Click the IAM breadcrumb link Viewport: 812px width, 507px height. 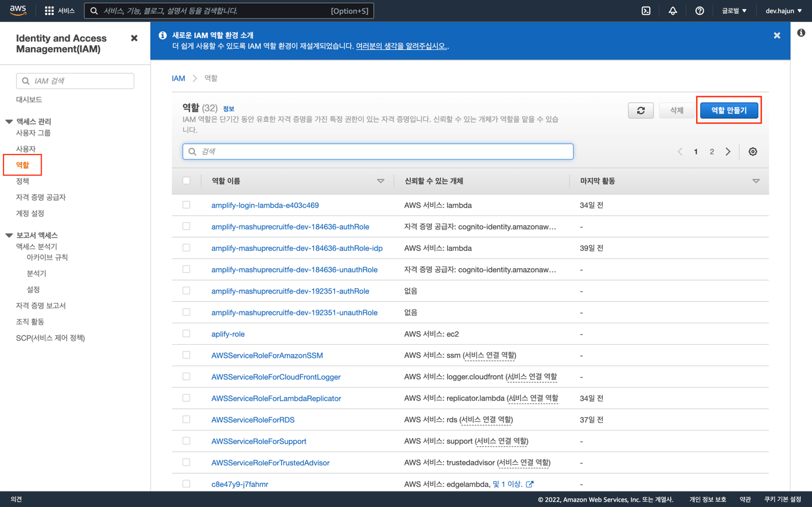point(178,78)
